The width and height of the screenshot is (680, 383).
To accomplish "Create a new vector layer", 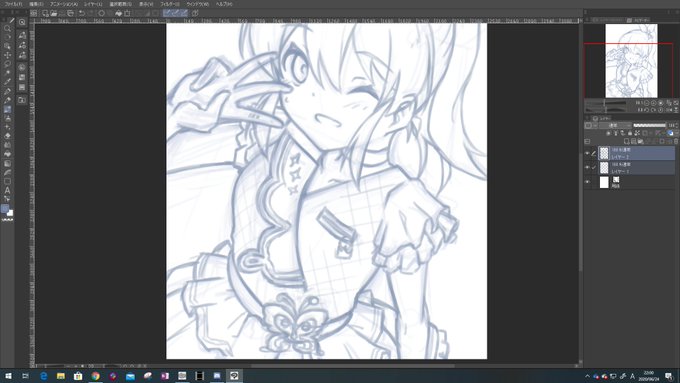I will tap(633, 141).
